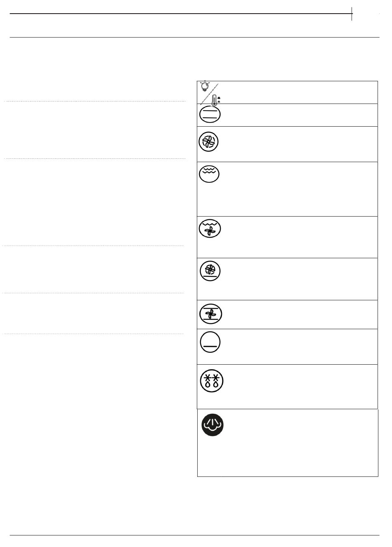
Task: Select the fan-only convection icon
Action: (209, 142)
